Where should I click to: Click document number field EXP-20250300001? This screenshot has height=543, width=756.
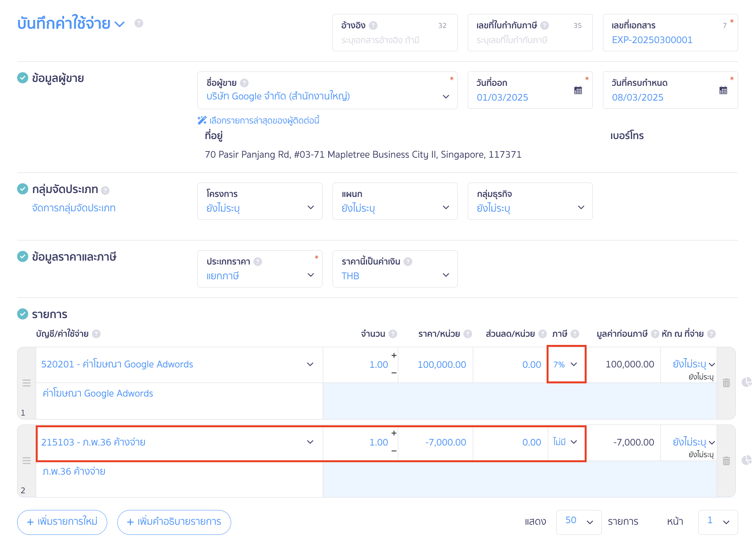coord(671,33)
